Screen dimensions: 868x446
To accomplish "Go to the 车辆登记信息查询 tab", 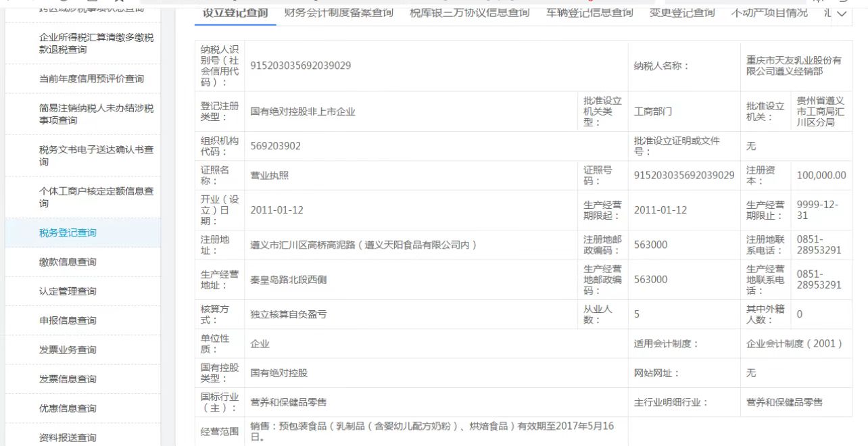I will (589, 13).
